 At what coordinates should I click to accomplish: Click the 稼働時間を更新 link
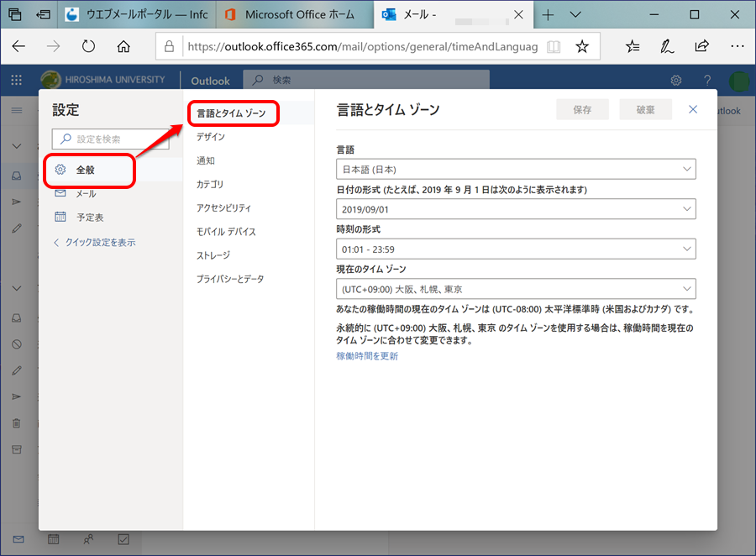367,356
